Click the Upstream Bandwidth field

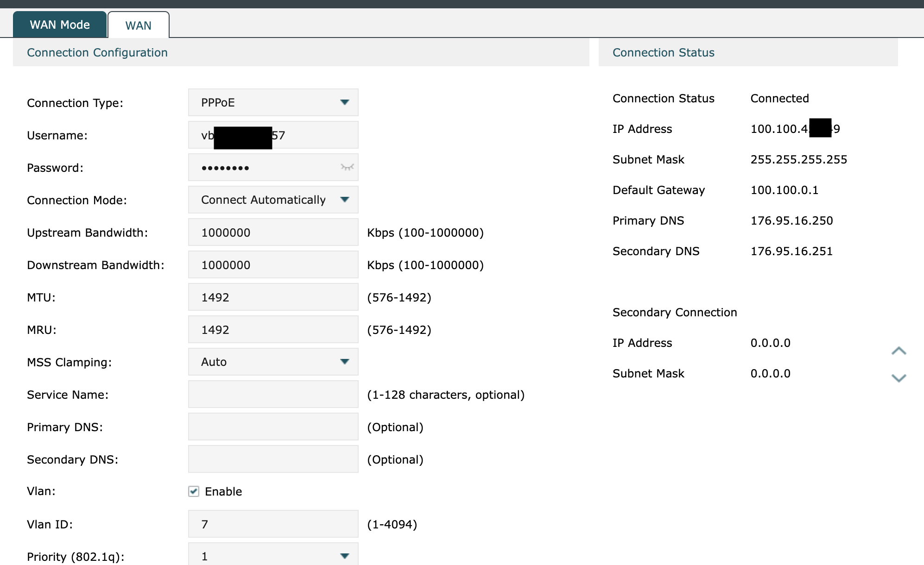tap(273, 232)
